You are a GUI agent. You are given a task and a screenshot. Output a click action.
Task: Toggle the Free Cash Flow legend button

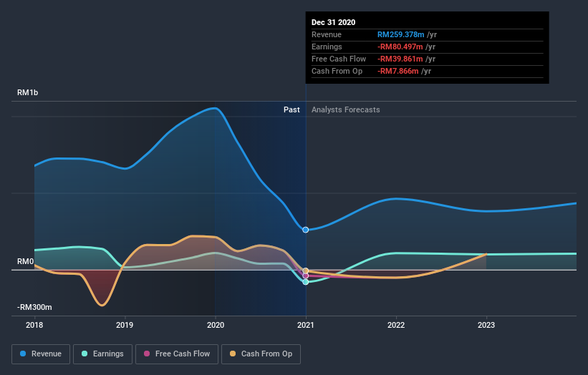coord(177,354)
